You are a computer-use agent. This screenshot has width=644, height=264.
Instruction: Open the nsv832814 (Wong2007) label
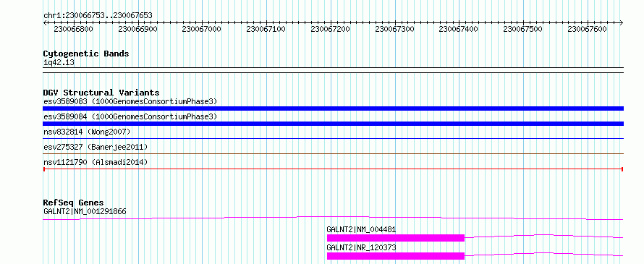[x=87, y=132]
